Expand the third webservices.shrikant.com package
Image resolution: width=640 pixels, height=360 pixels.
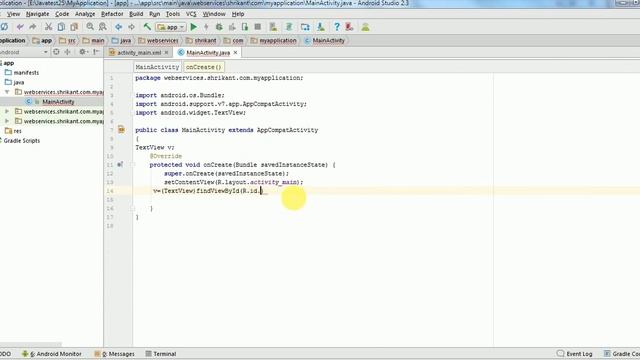click(x=7, y=121)
